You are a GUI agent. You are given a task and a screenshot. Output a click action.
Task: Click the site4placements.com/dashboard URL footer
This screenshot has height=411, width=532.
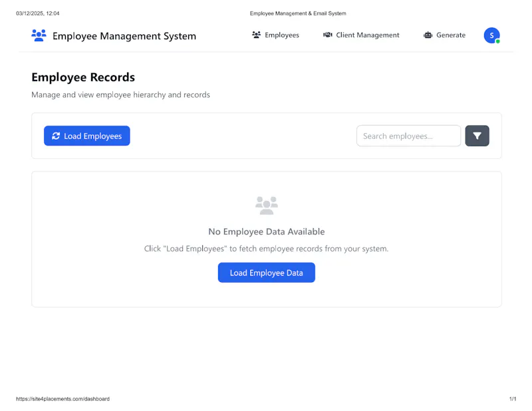[63, 399]
